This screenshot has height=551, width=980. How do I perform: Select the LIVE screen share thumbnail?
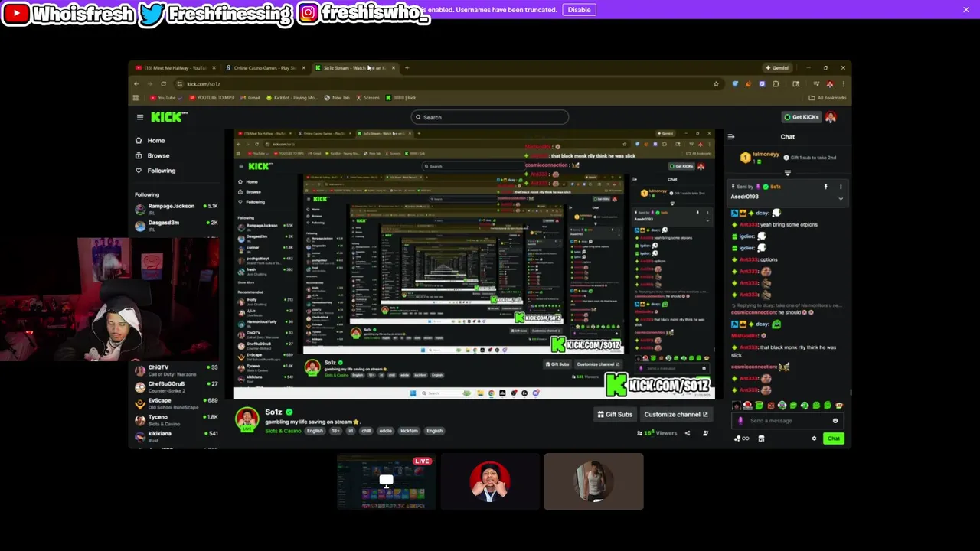387,481
